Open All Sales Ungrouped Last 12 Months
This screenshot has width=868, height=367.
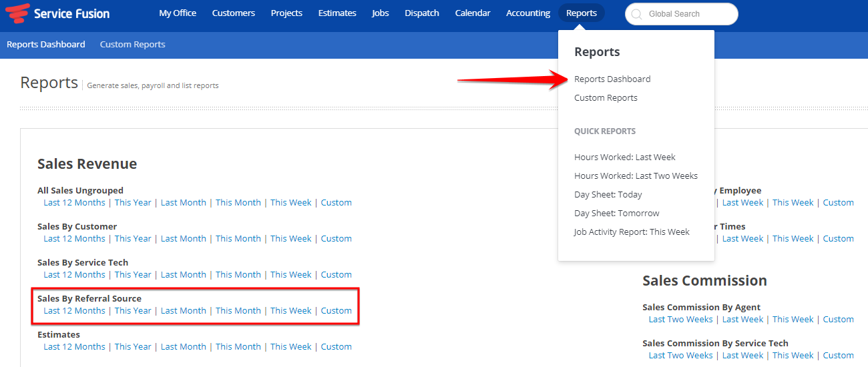[x=74, y=203]
